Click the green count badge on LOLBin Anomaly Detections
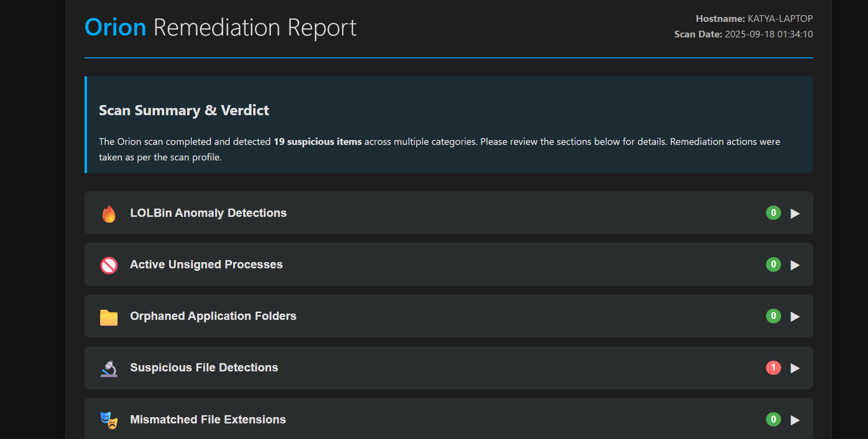 (773, 213)
